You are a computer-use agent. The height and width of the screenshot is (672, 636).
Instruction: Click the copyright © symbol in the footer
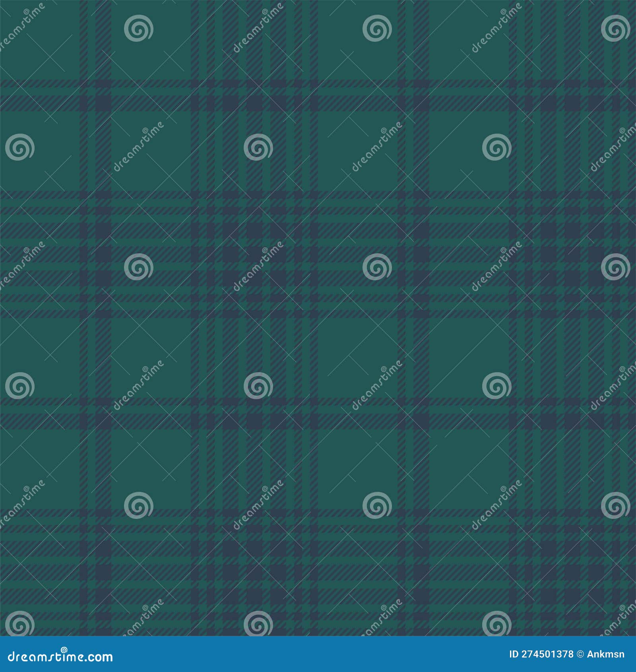[x=579, y=655]
